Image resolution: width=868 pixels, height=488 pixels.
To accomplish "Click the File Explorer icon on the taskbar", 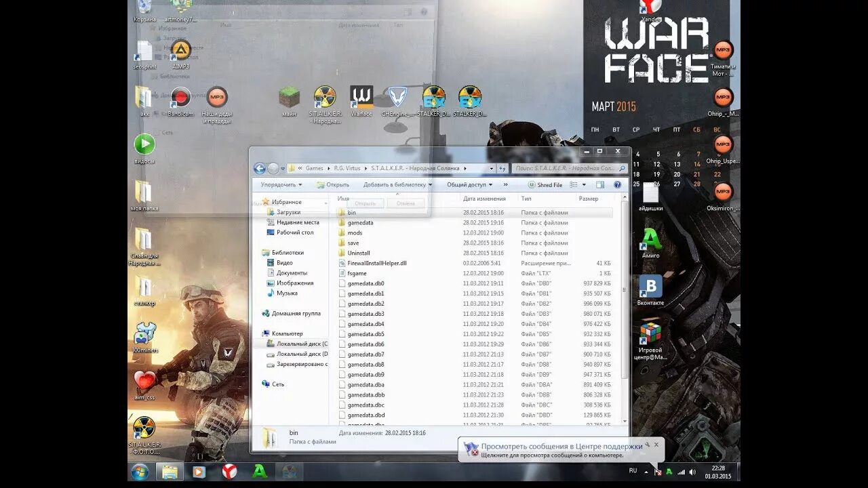I will coord(170,471).
